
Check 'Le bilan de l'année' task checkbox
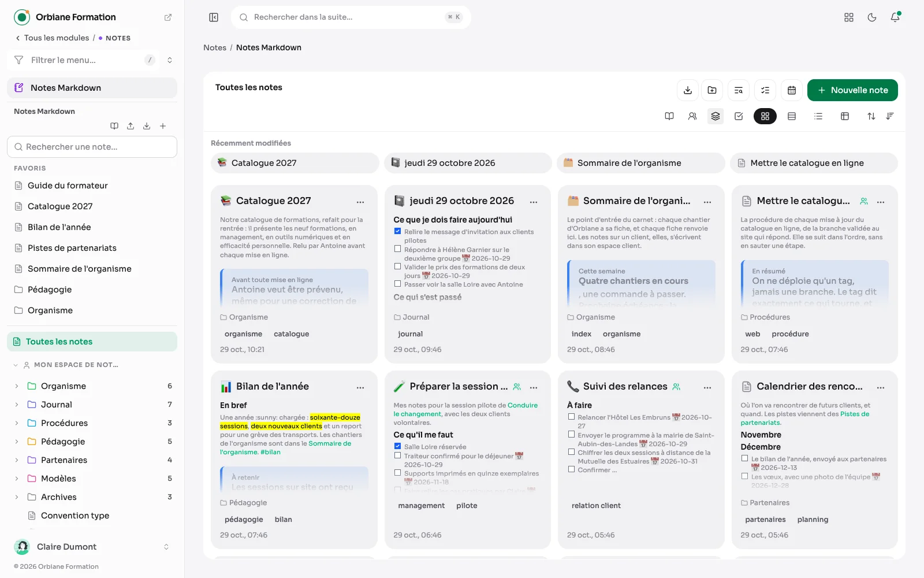pos(744,458)
